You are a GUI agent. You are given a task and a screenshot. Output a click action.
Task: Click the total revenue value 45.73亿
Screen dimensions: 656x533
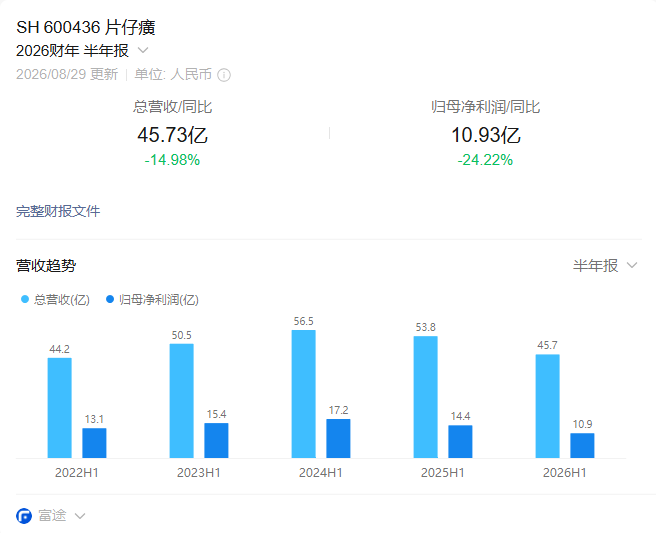(172, 135)
